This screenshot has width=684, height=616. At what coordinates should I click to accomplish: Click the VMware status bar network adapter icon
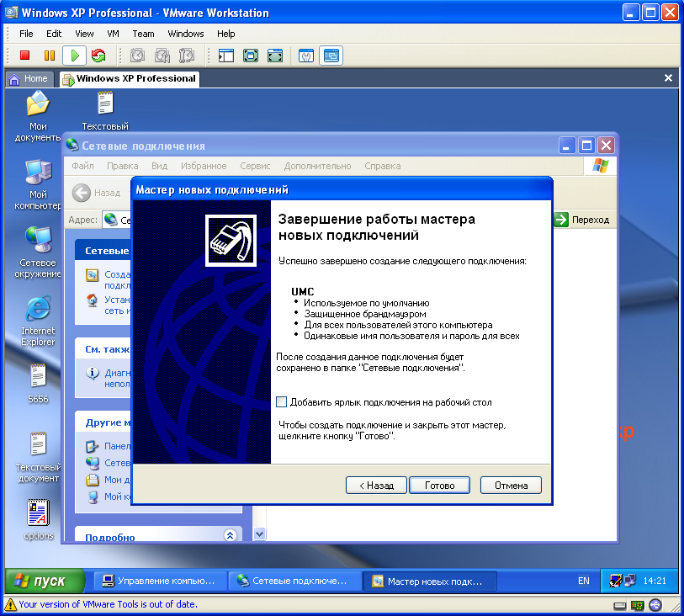(638, 605)
